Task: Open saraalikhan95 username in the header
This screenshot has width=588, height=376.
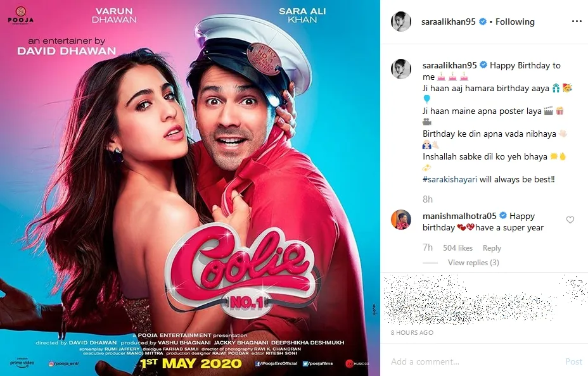Action: click(448, 22)
